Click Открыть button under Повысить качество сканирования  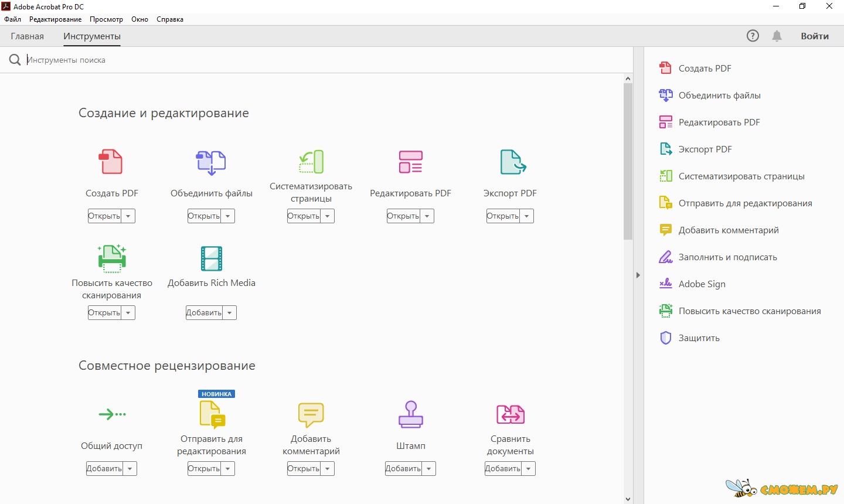click(x=105, y=313)
